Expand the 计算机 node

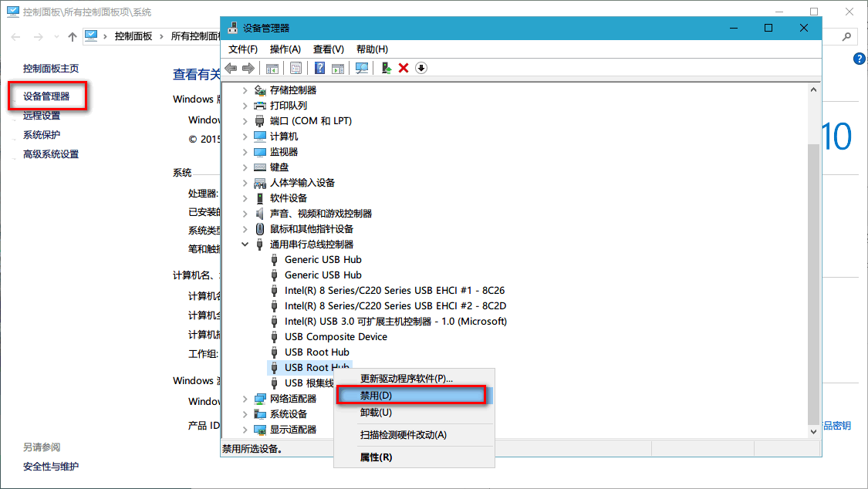pos(245,137)
